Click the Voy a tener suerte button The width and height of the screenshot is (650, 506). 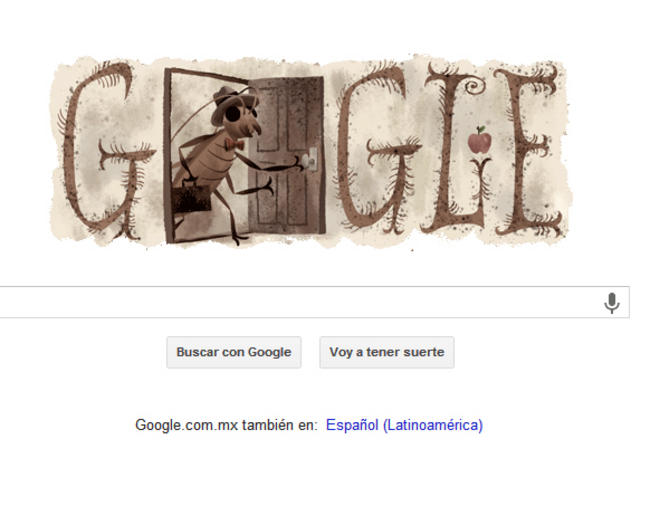(x=387, y=352)
